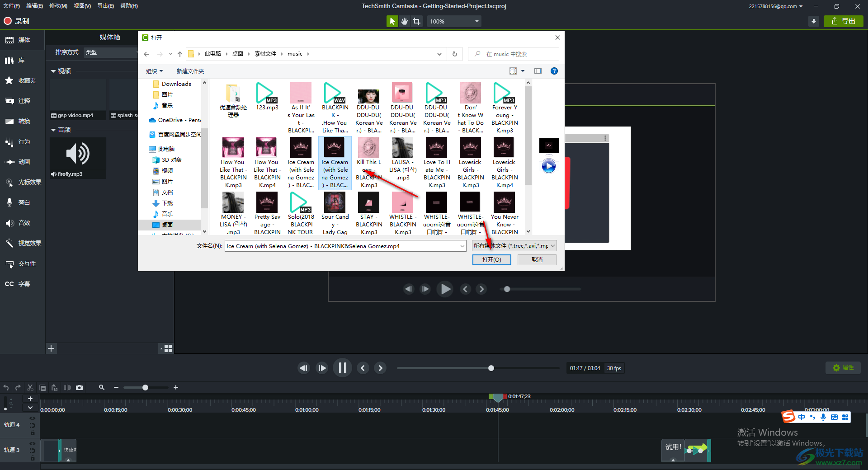Image resolution: width=868 pixels, height=470 pixels.
Task: Click the file name input field
Action: click(x=345, y=246)
